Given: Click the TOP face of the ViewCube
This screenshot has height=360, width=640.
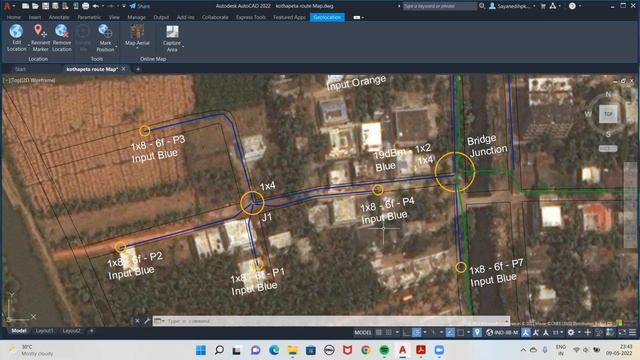Looking at the screenshot, I should tap(608, 113).
